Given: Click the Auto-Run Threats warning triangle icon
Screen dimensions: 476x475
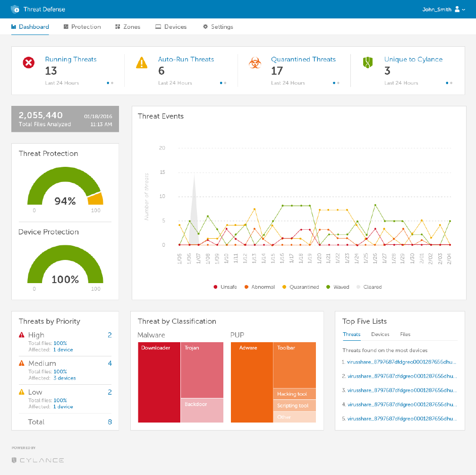Looking at the screenshot, I should [x=142, y=62].
